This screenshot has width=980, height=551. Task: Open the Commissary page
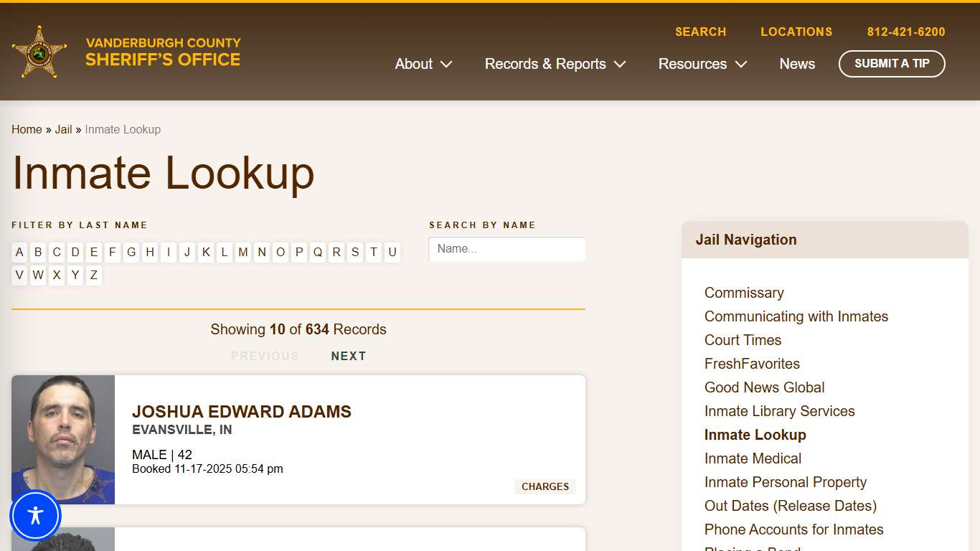pos(744,293)
